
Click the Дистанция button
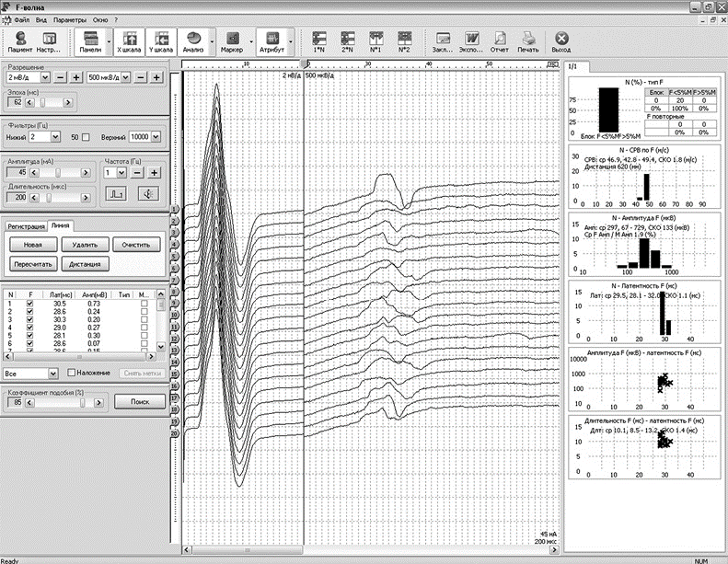tap(85, 264)
